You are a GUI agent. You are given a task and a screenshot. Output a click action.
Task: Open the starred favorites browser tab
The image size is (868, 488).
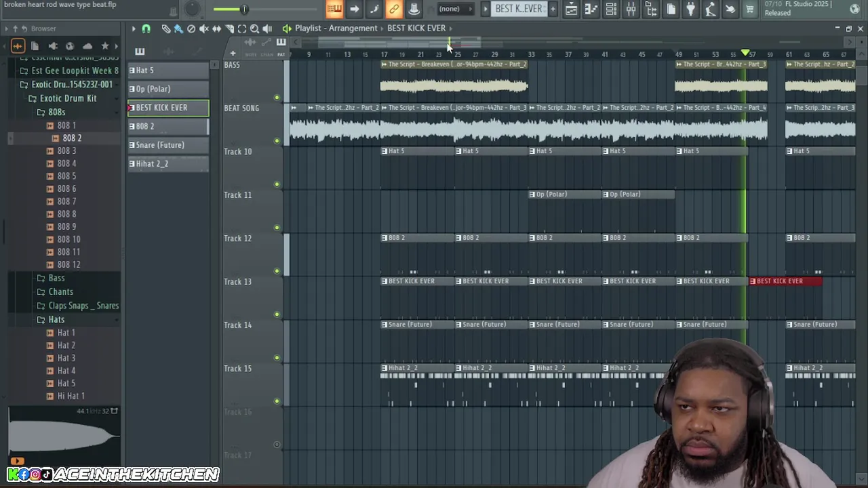104,46
